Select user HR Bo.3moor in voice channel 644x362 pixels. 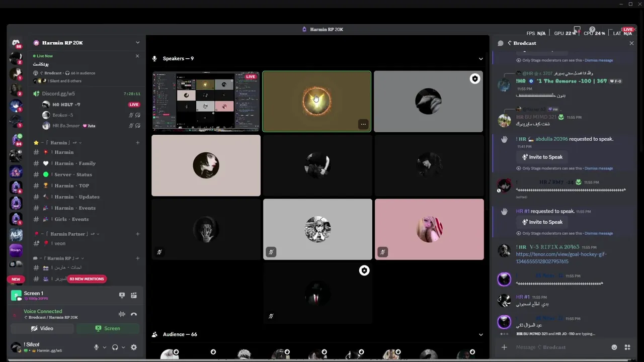(x=68, y=126)
